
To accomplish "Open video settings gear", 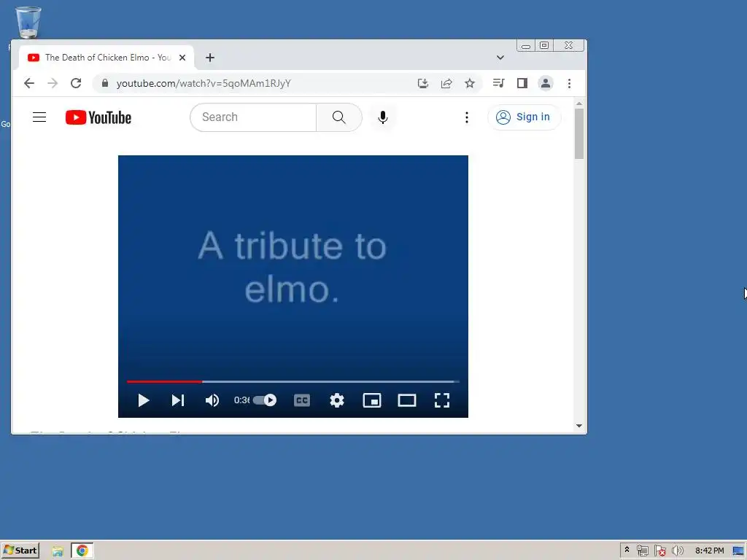I will [337, 400].
